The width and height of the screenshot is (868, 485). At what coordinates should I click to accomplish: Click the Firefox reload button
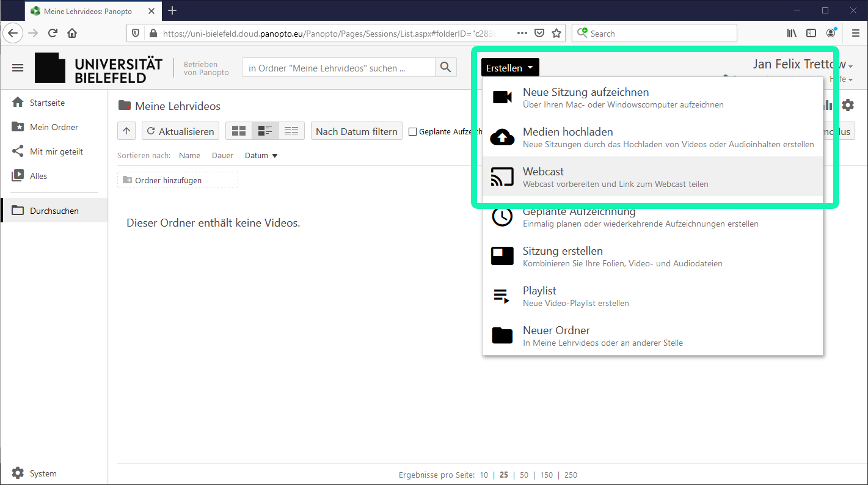pos(53,33)
